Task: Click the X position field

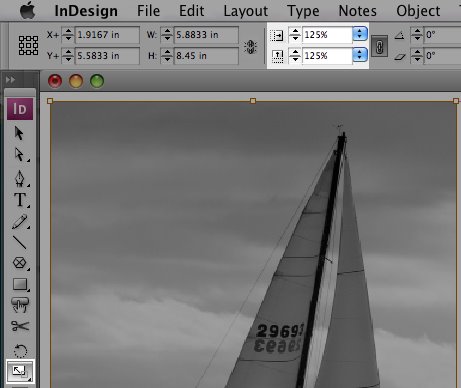Action: (x=107, y=35)
